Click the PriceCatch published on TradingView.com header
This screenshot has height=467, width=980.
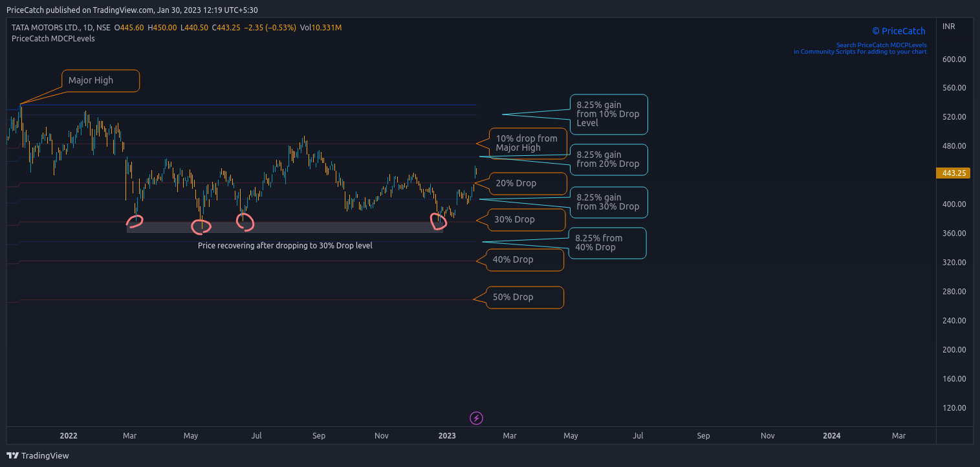[x=132, y=10]
